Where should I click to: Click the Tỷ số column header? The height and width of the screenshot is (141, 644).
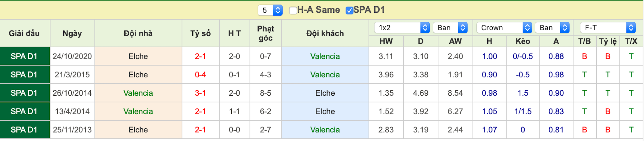tap(200, 33)
